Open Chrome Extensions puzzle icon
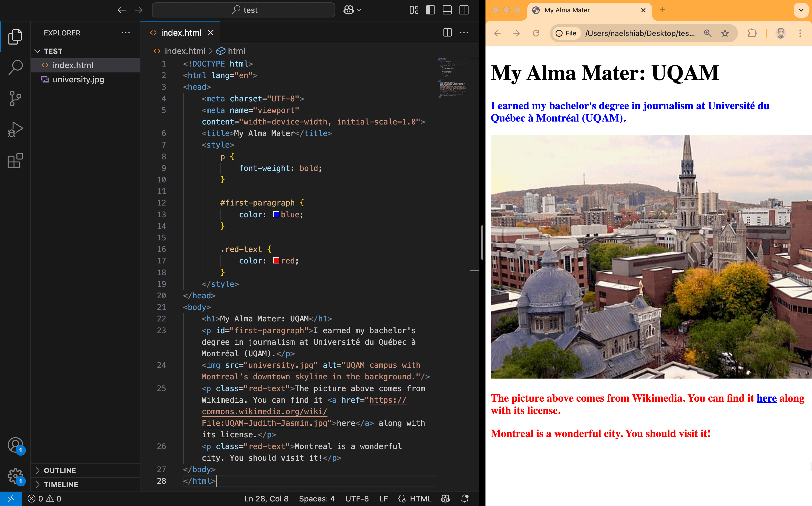 pos(752,33)
